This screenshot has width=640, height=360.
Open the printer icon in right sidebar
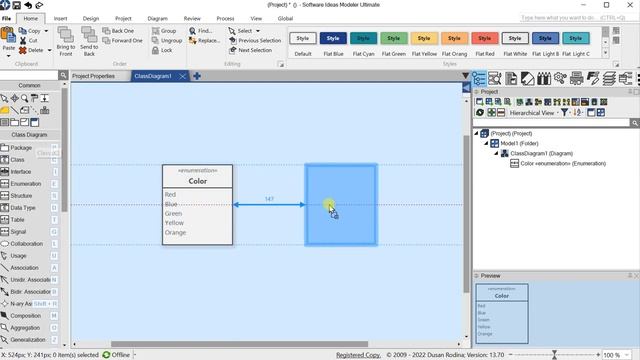tap(576, 78)
